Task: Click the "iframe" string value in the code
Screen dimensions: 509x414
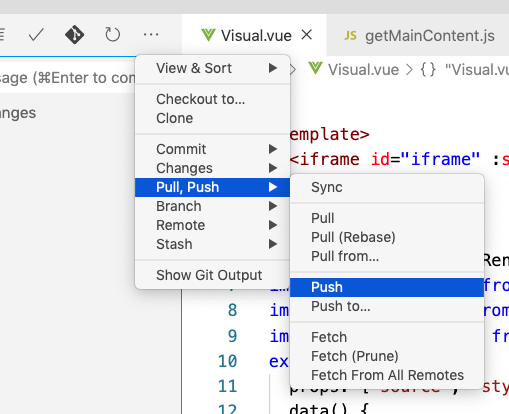Action: pos(440,159)
